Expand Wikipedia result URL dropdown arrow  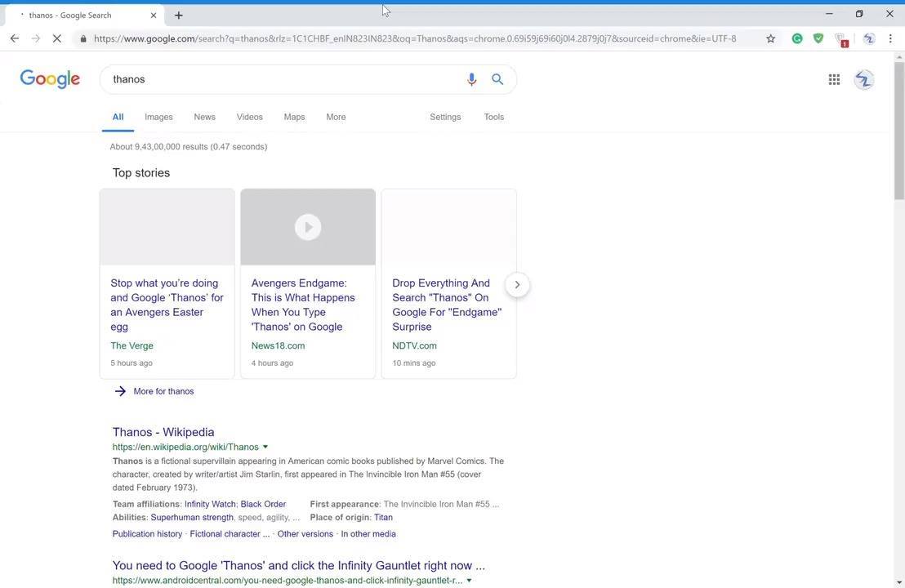265,447
